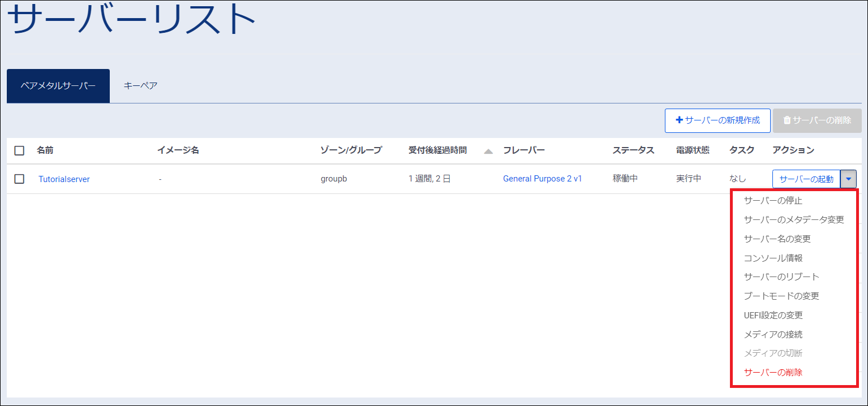Viewport: 868px width, 406px height.
Task: Open コンソール情報 from action menu
Action: coord(773,258)
